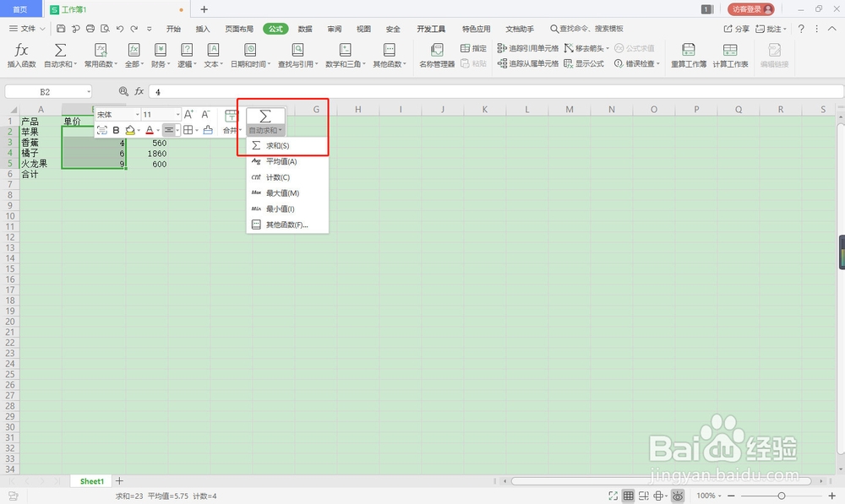This screenshot has width=845, height=504.
Task: Click the Save icon in quick toolbar
Action: [61, 29]
